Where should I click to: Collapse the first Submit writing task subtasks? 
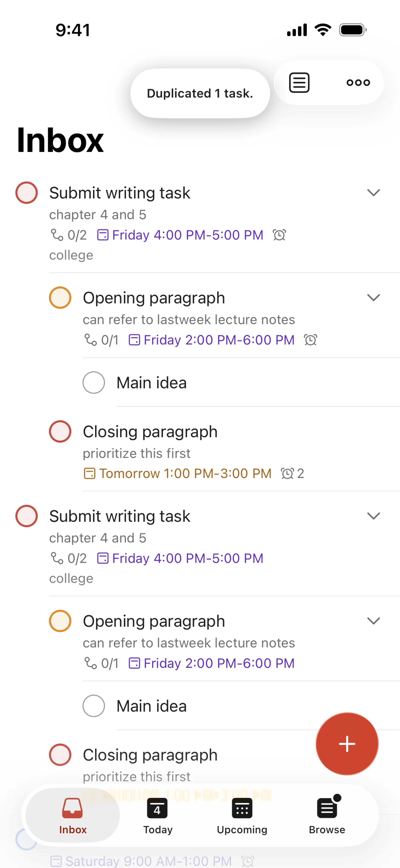tap(373, 193)
